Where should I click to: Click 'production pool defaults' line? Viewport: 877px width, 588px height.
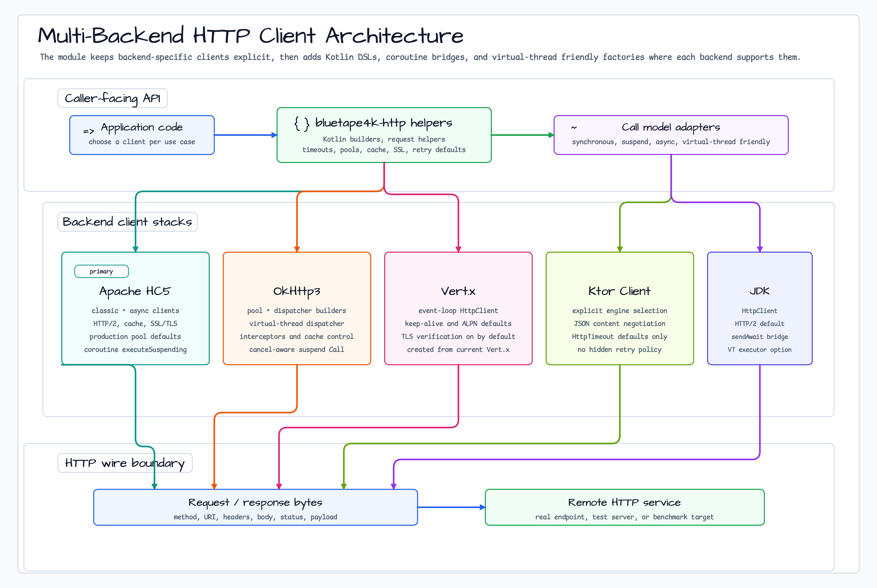(x=135, y=337)
